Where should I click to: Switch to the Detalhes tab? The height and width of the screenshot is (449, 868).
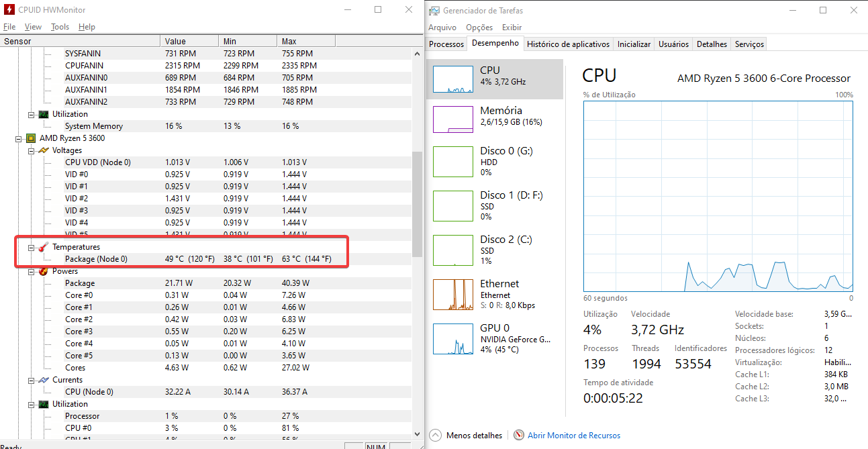coord(712,44)
